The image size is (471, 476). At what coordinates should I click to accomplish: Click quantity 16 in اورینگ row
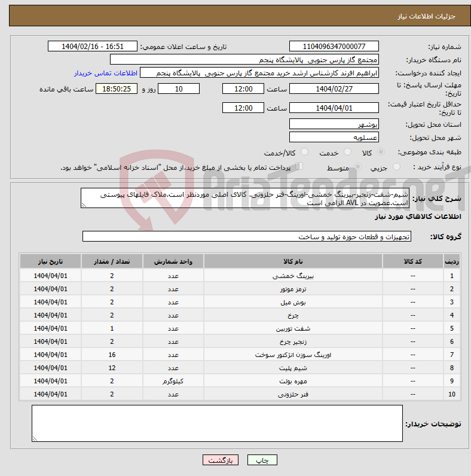112,355
